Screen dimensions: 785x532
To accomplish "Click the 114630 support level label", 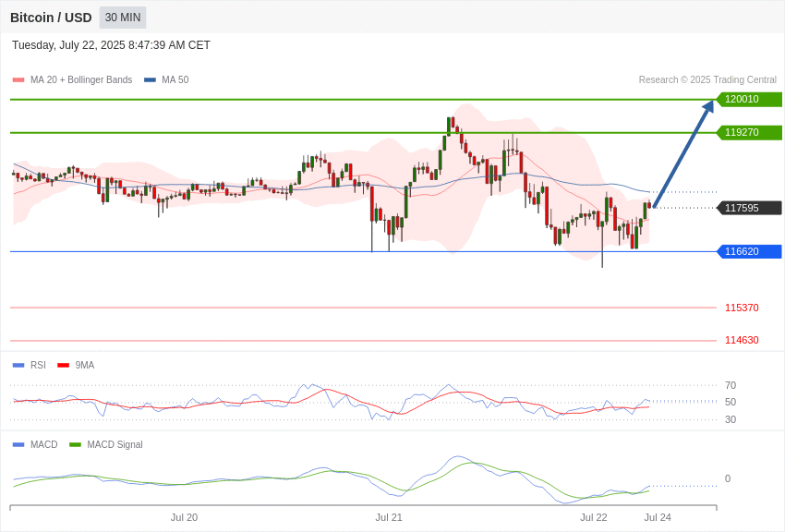I will pos(742,340).
